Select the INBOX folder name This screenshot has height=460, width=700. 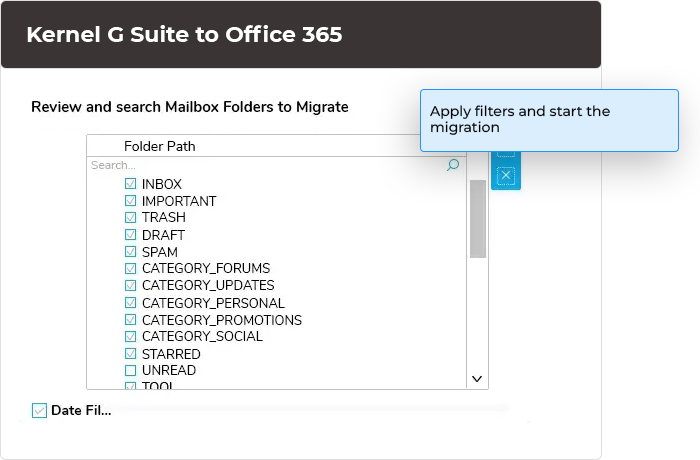coord(162,184)
